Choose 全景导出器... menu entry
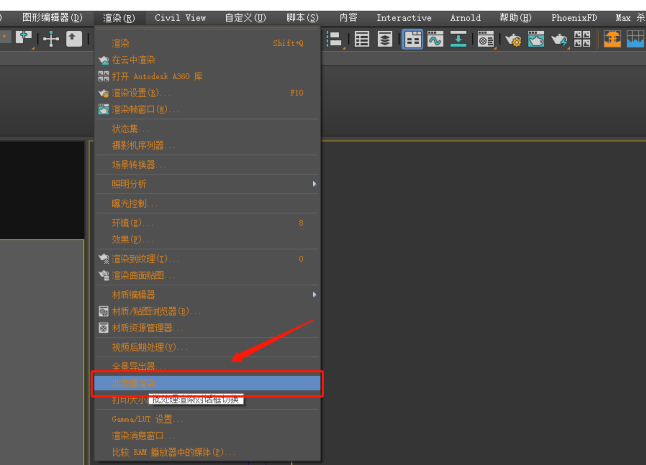 pyautogui.click(x=208, y=366)
